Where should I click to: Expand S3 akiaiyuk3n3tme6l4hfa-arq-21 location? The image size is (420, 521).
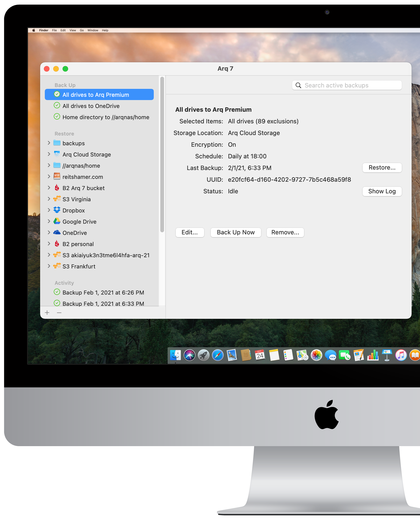coord(49,255)
